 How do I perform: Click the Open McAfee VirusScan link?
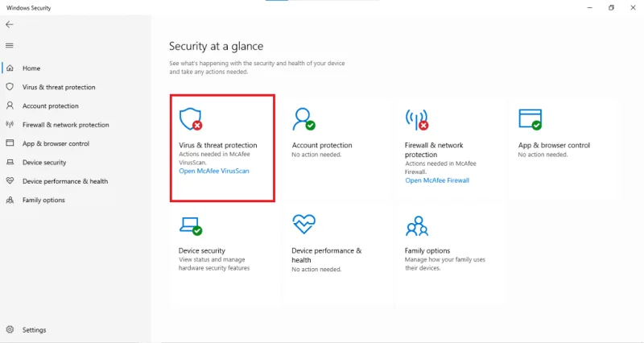click(x=214, y=171)
